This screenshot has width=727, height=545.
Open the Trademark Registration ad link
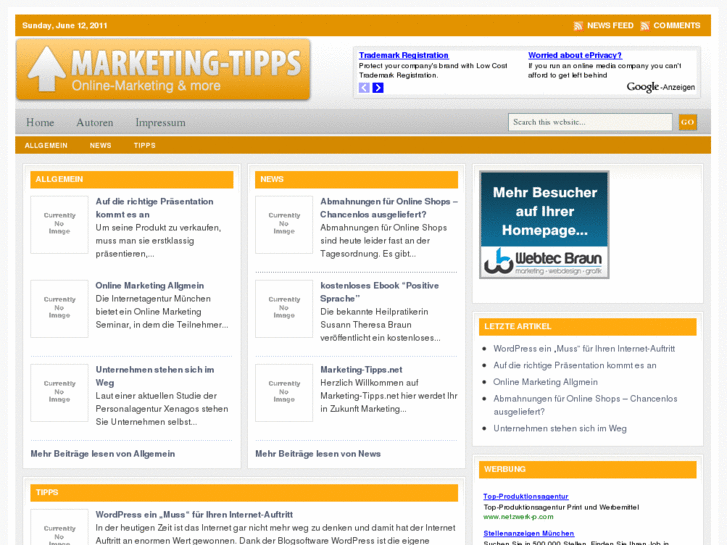pos(403,55)
